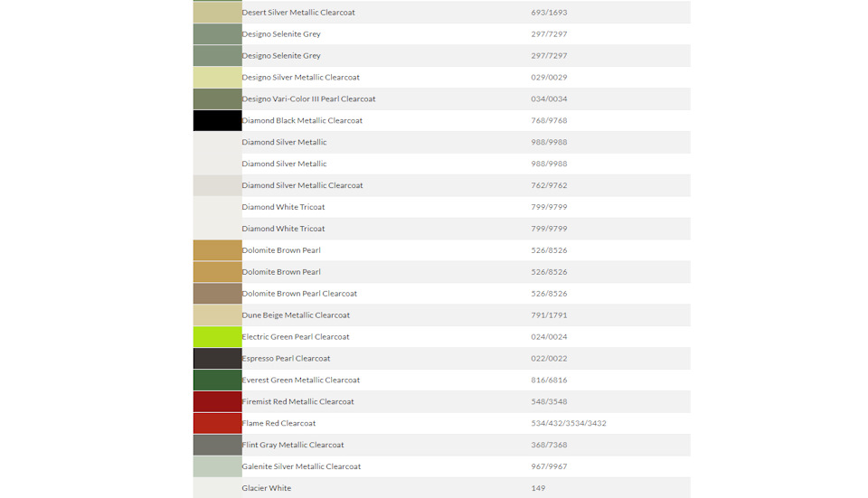Click the paint code 024/0024
The height and width of the screenshot is (498, 868).
(549, 336)
